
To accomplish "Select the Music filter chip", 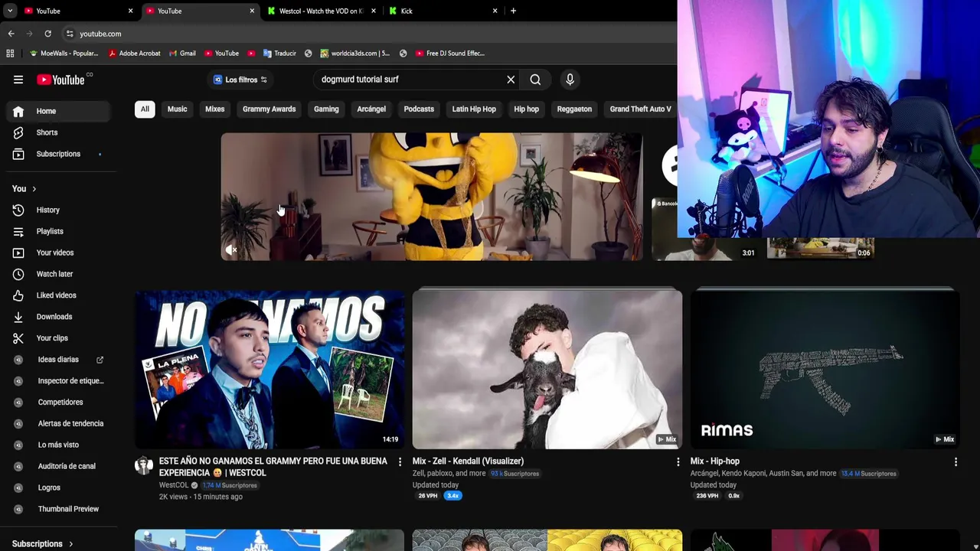I will click(177, 109).
